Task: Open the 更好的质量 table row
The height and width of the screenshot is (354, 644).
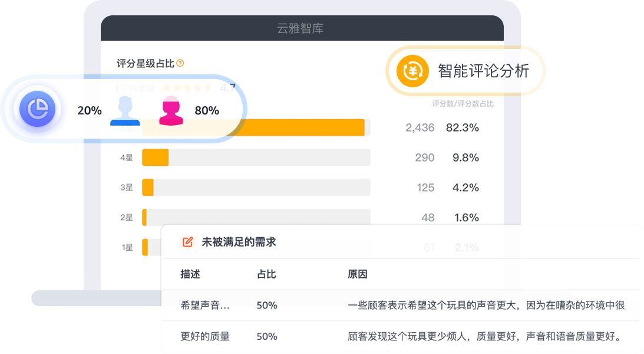Action: point(401,336)
